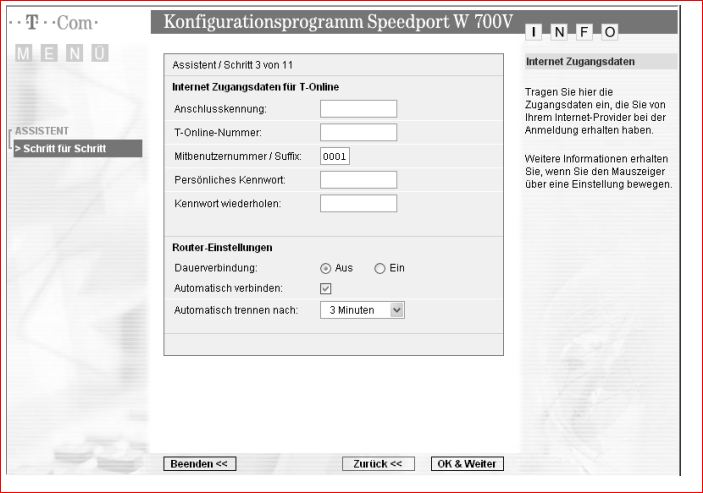Click the O tile of INFO

pos(610,32)
